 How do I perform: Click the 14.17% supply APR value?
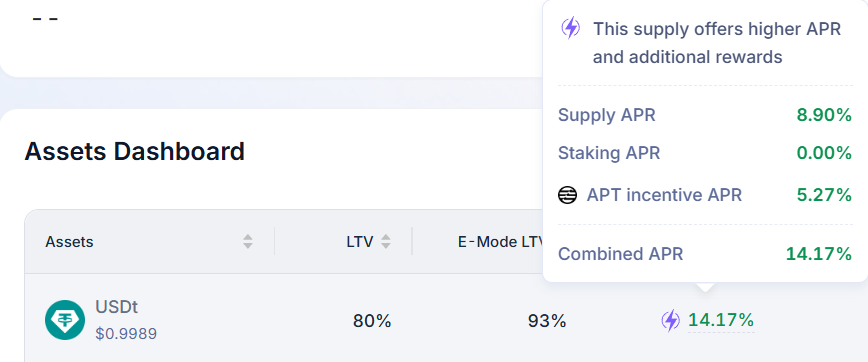(721, 320)
